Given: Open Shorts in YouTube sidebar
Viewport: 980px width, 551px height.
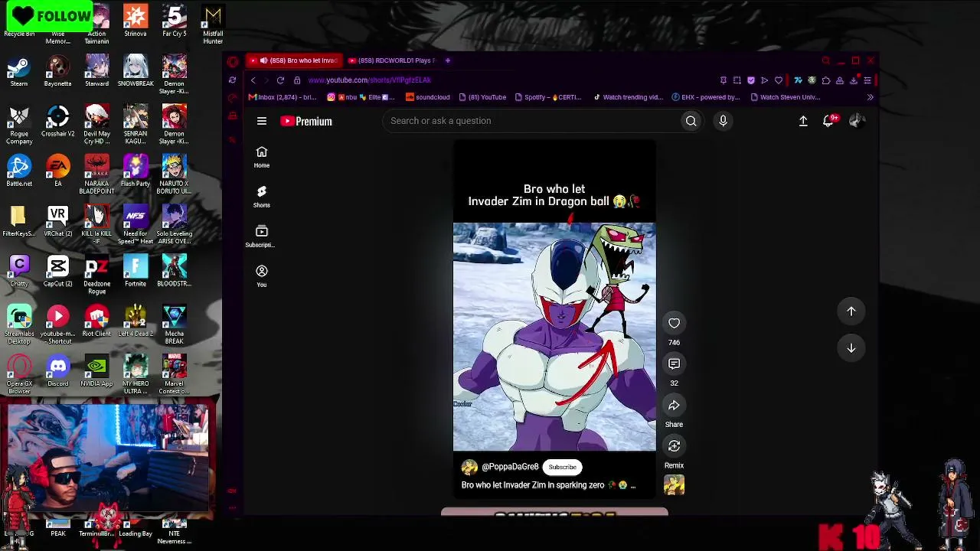Looking at the screenshot, I should tap(262, 197).
